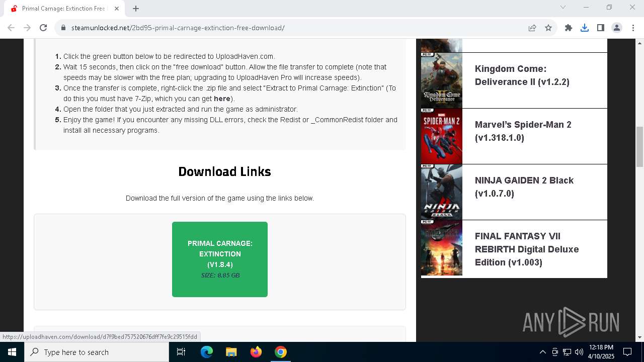This screenshot has width=644, height=362.
Task: Open Task View on the taskbar
Action: click(182, 352)
